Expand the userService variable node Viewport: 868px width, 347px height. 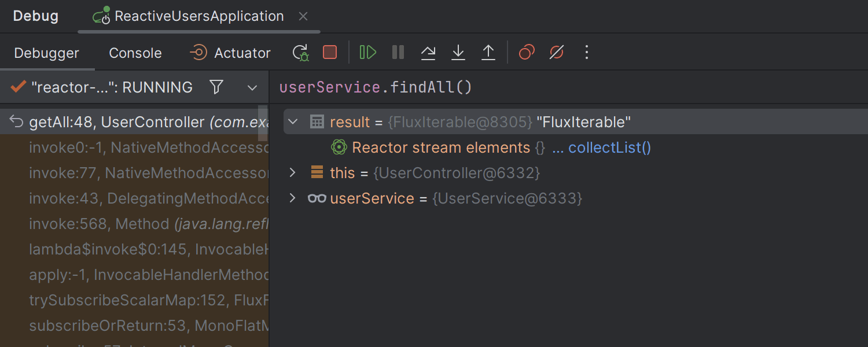click(x=293, y=198)
